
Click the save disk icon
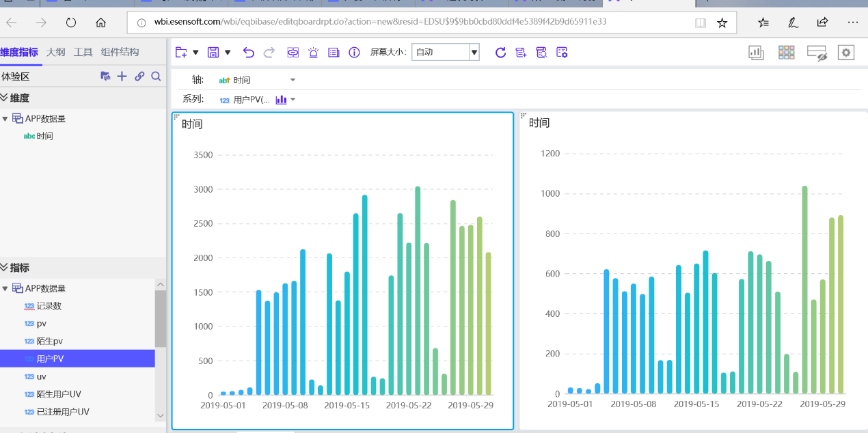click(213, 53)
